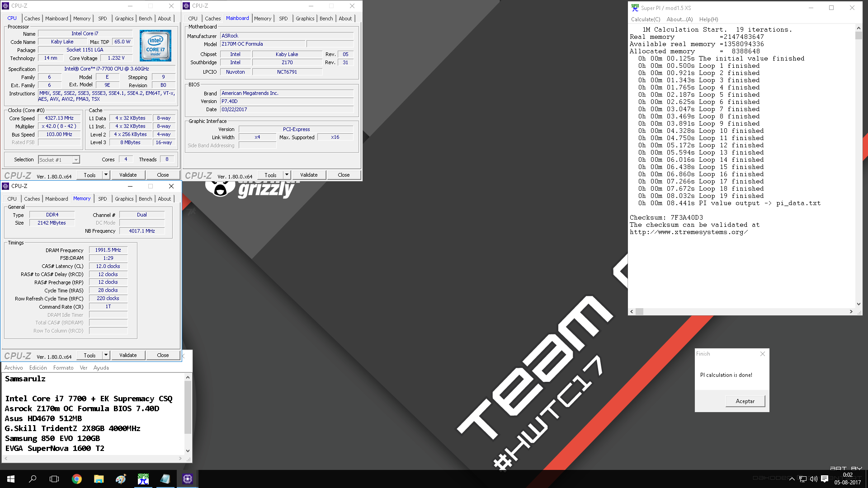The width and height of the screenshot is (868, 488).
Task: Open Action Center notifications icon
Action: point(825,479)
